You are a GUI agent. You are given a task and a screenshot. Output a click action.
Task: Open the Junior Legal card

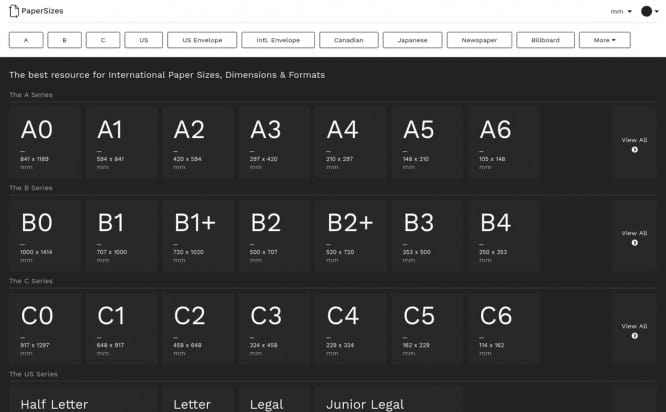tap(389, 399)
